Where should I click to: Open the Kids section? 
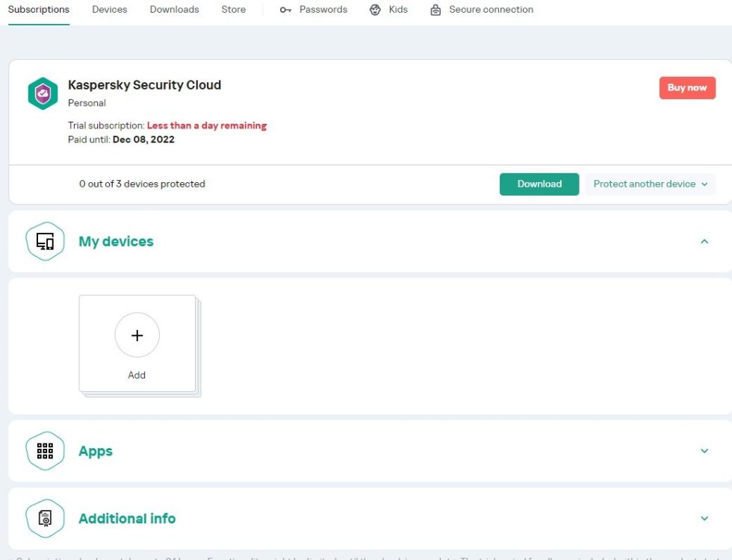[x=397, y=9]
